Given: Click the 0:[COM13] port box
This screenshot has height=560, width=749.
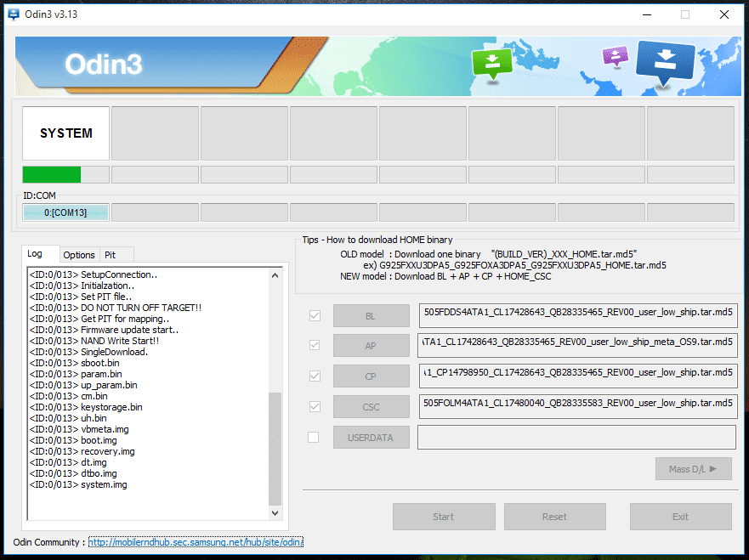Looking at the screenshot, I should [66, 212].
